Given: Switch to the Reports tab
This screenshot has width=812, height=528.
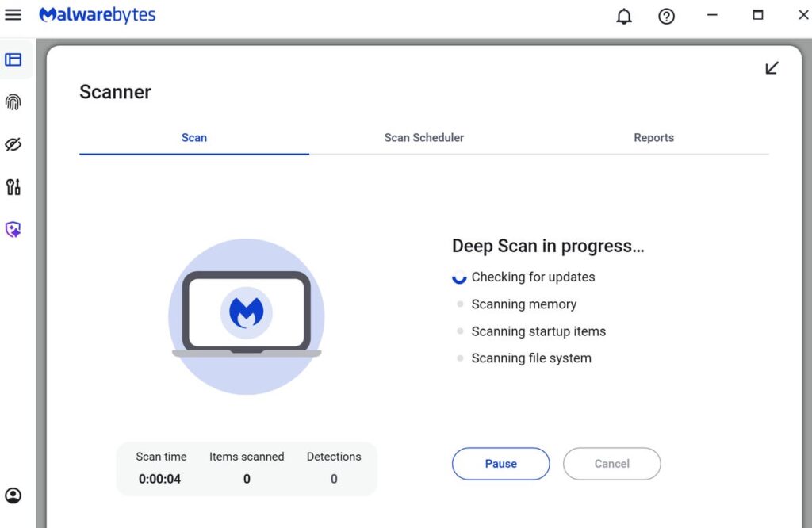Looking at the screenshot, I should click(x=654, y=138).
